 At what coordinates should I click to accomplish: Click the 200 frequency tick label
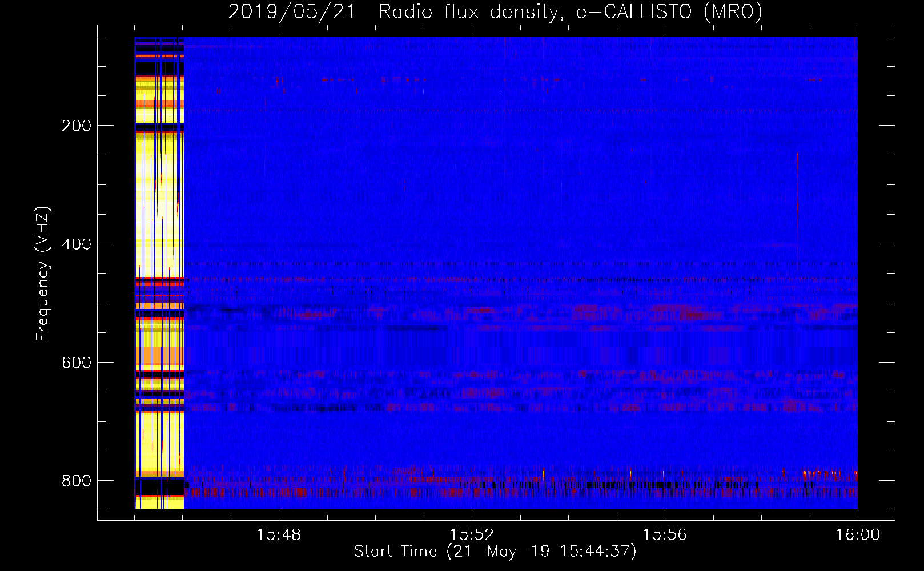pyautogui.click(x=77, y=126)
